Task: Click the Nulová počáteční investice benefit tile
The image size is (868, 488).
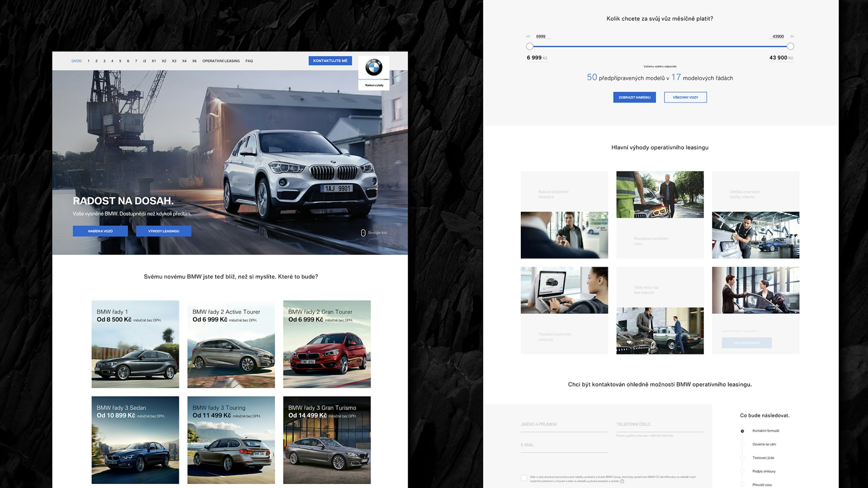Action: pos(564,215)
